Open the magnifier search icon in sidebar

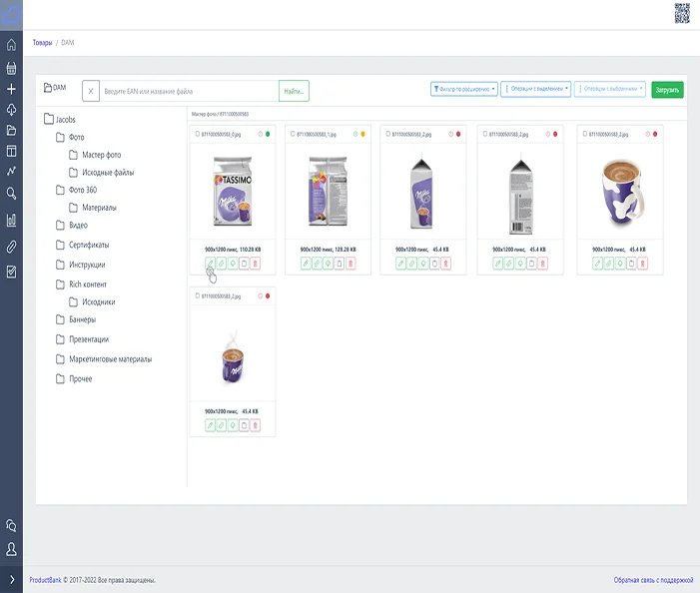tap(11, 194)
